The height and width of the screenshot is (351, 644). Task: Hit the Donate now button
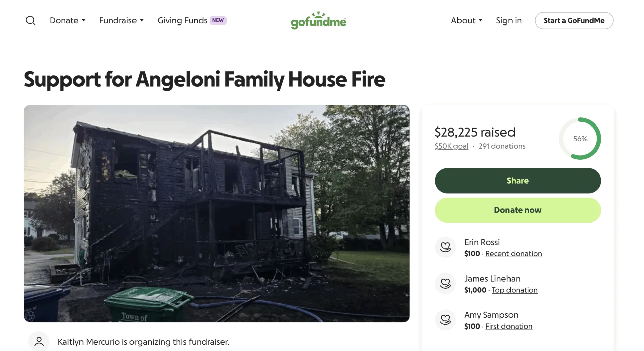(x=518, y=210)
